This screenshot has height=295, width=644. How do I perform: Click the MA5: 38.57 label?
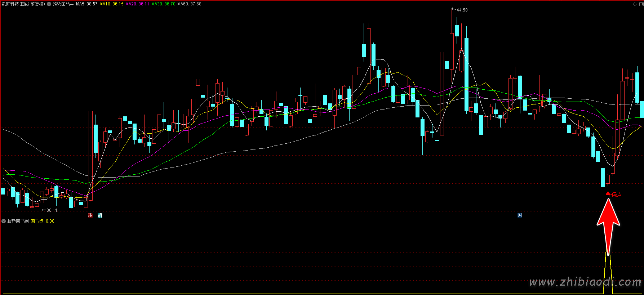pyautogui.click(x=86, y=4)
